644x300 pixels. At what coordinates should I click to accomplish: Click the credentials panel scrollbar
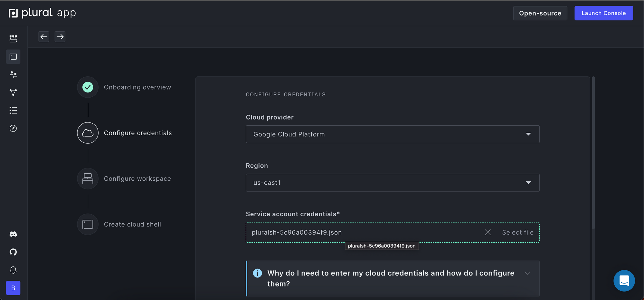[593, 153]
